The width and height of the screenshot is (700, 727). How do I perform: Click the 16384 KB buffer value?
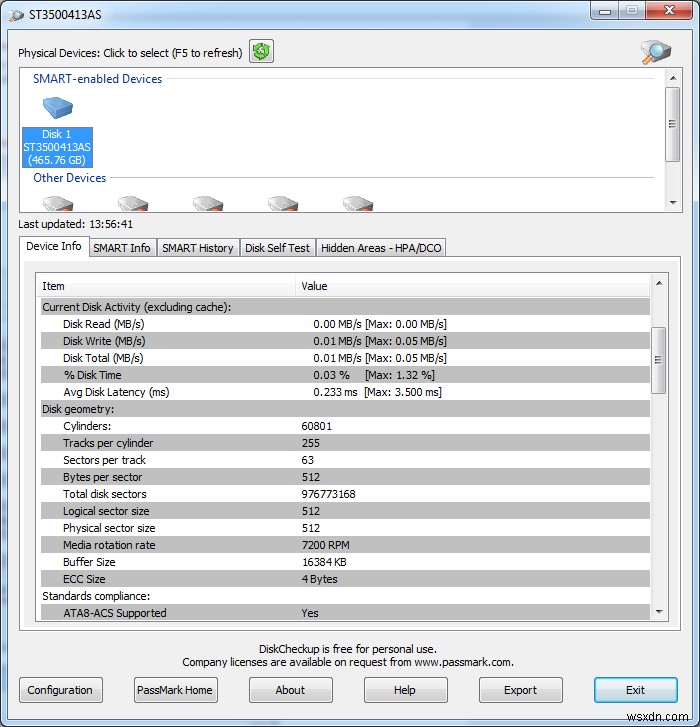[x=324, y=562]
